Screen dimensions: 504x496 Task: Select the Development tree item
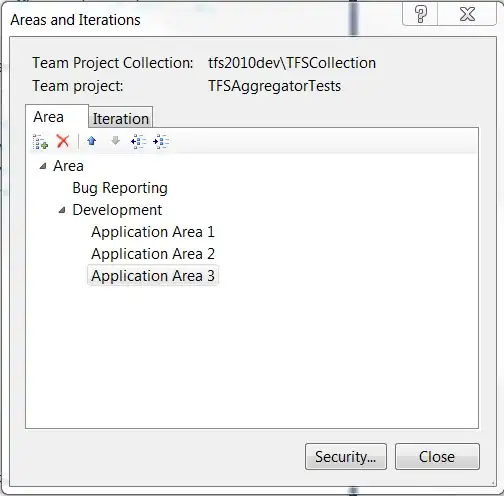117,210
